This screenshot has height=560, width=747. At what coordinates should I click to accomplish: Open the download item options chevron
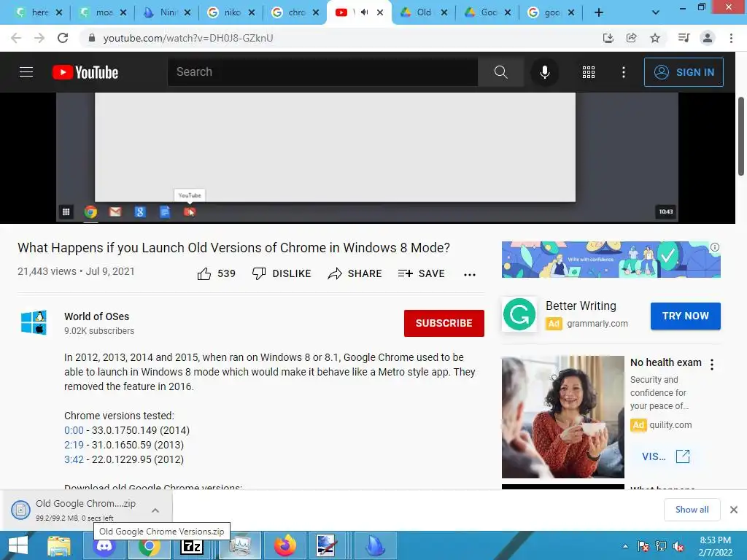[x=155, y=510]
